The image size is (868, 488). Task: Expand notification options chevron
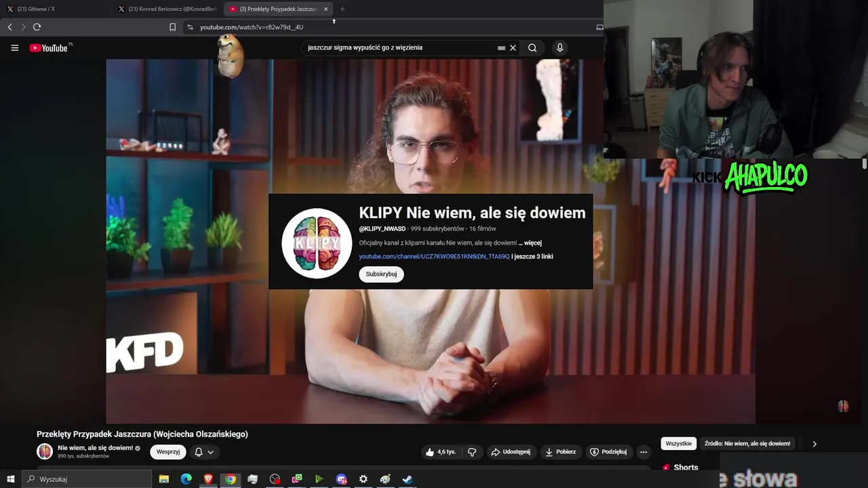tap(211, 452)
